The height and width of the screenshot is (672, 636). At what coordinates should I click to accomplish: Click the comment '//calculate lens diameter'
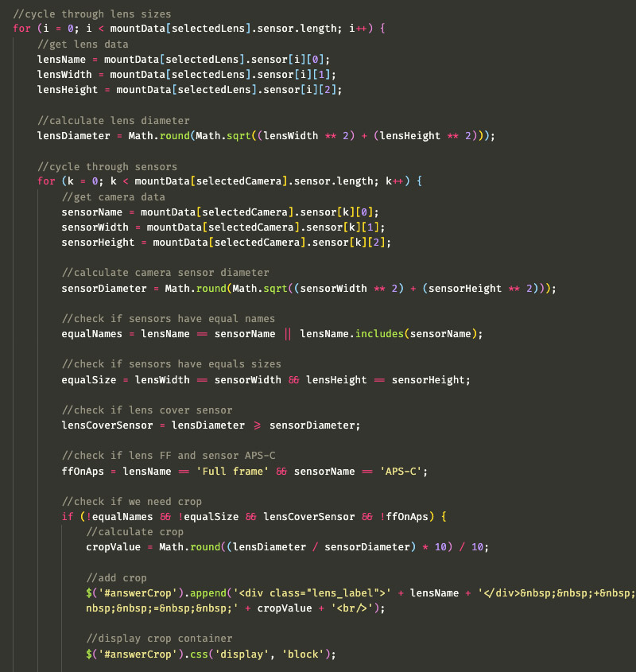point(113,120)
